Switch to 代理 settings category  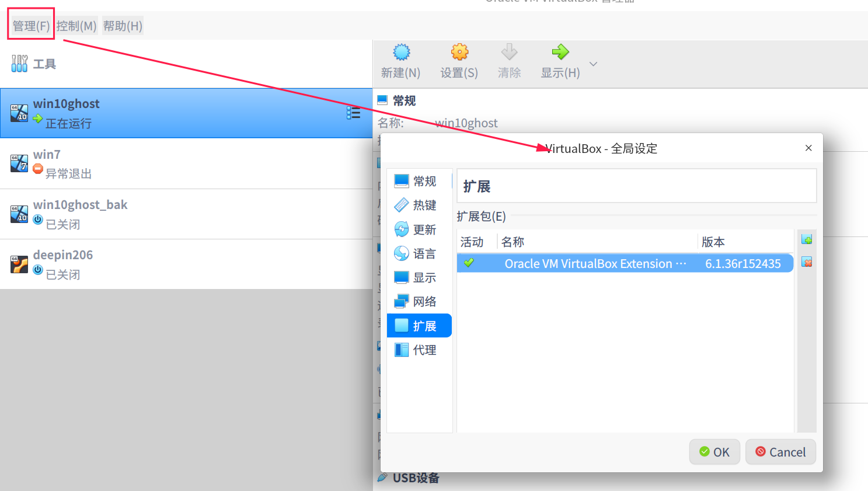pyautogui.click(x=419, y=350)
